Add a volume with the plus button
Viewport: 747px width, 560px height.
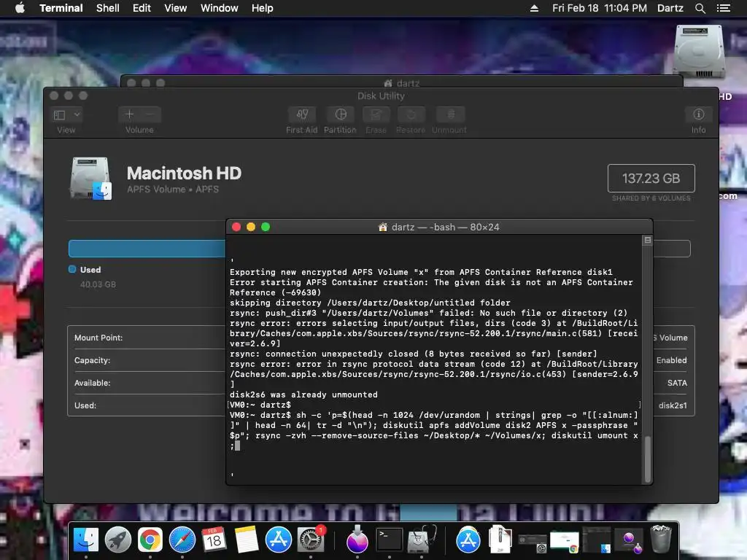129,114
